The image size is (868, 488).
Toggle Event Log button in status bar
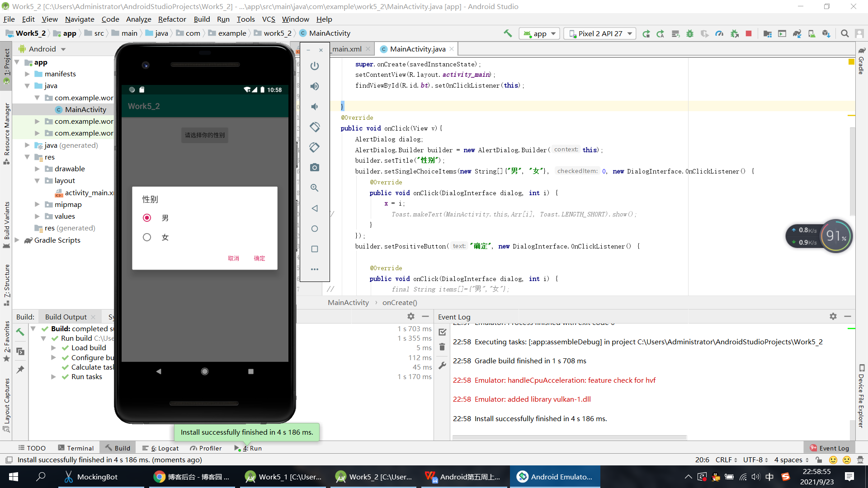[829, 448]
